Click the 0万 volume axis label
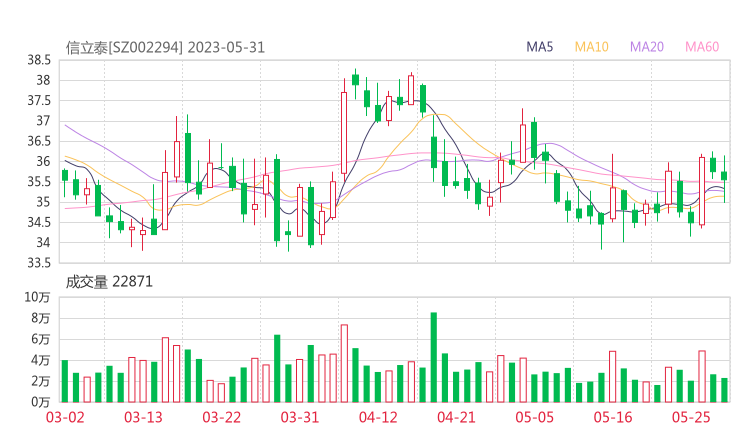 point(41,402)
